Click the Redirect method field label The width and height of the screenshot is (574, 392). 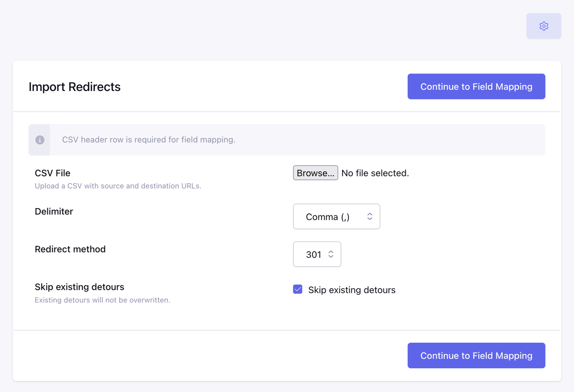(70, 249)
